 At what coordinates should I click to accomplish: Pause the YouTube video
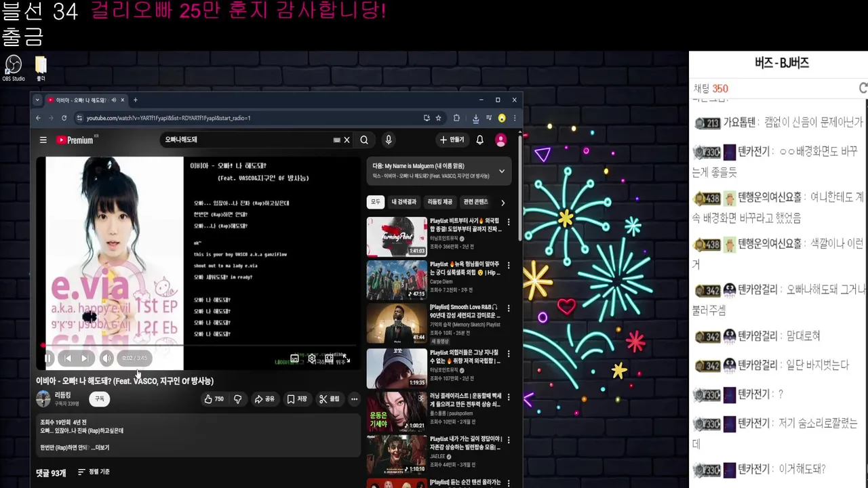(x=48, y=358)
